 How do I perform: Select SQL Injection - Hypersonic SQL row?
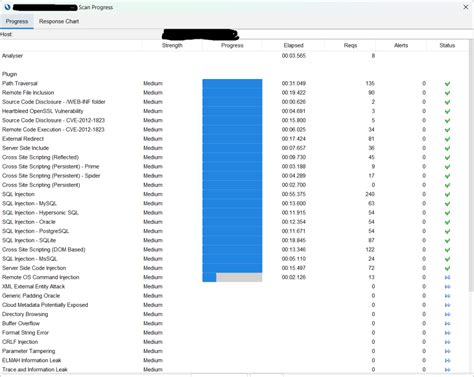click(234, 213)
